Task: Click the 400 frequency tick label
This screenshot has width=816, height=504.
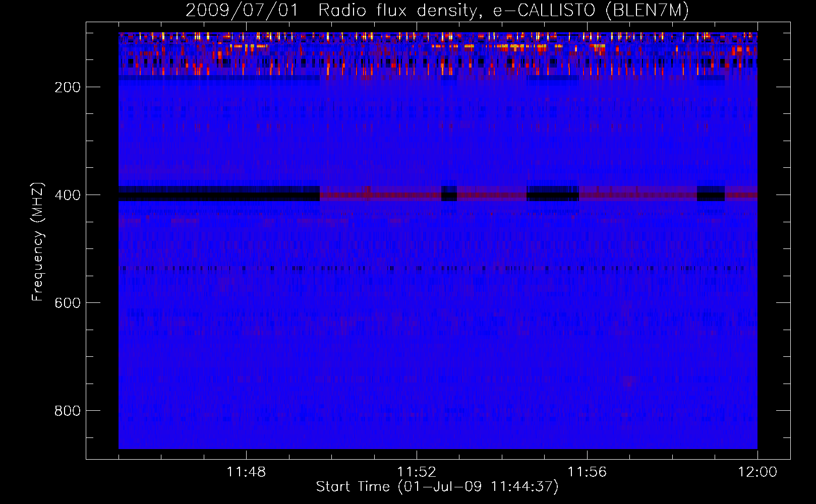Action: point(68,195)
